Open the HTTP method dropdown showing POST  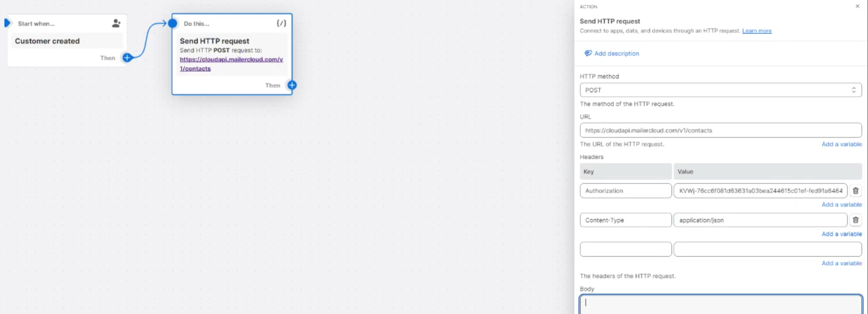pyautogui.click(x=720, y=90)
